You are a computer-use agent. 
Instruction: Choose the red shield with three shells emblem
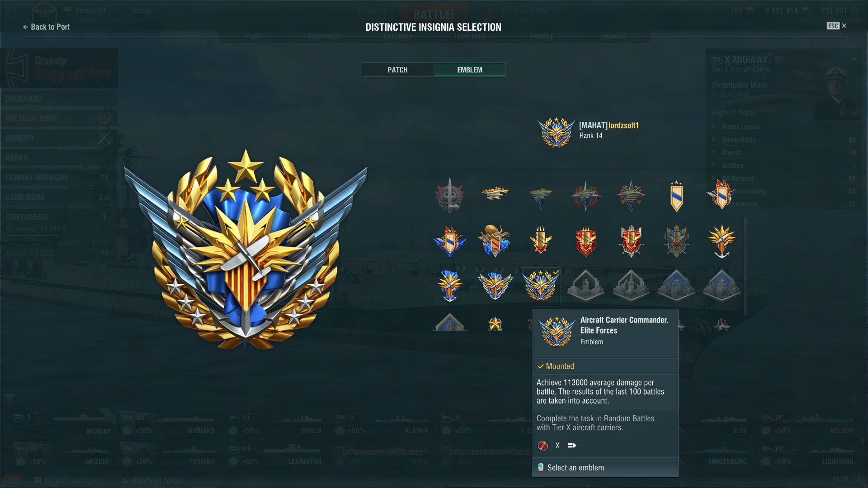click(x=585, y=241)
